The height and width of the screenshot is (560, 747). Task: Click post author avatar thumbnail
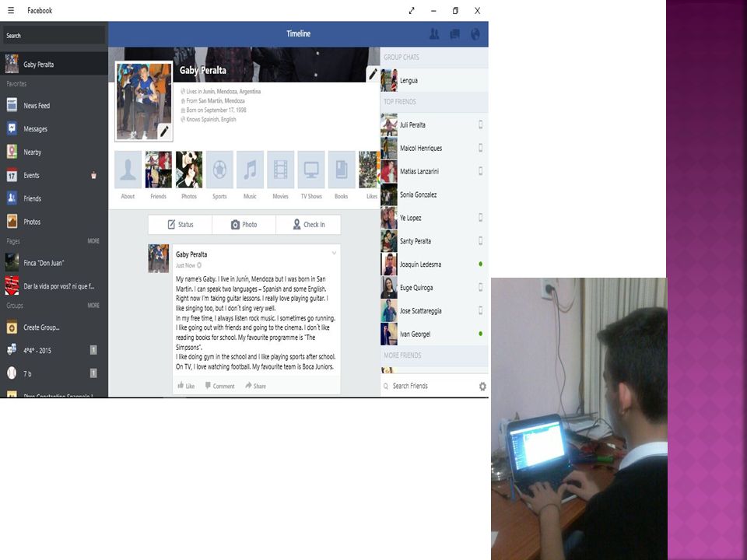(x=159, y=258)
